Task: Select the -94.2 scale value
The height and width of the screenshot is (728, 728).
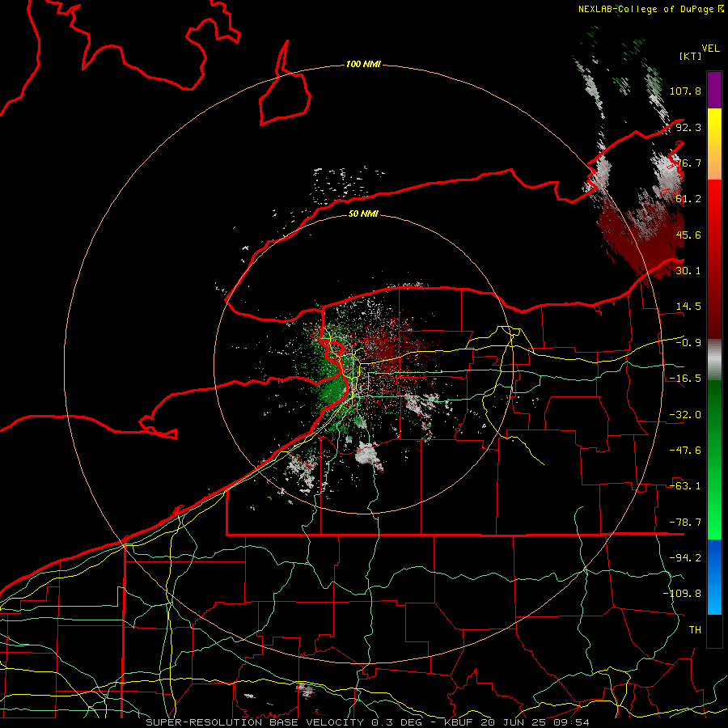Action: [685, 558]
